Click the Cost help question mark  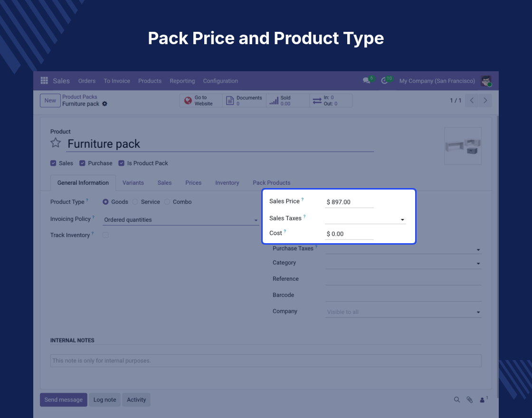tap(285, 231)
